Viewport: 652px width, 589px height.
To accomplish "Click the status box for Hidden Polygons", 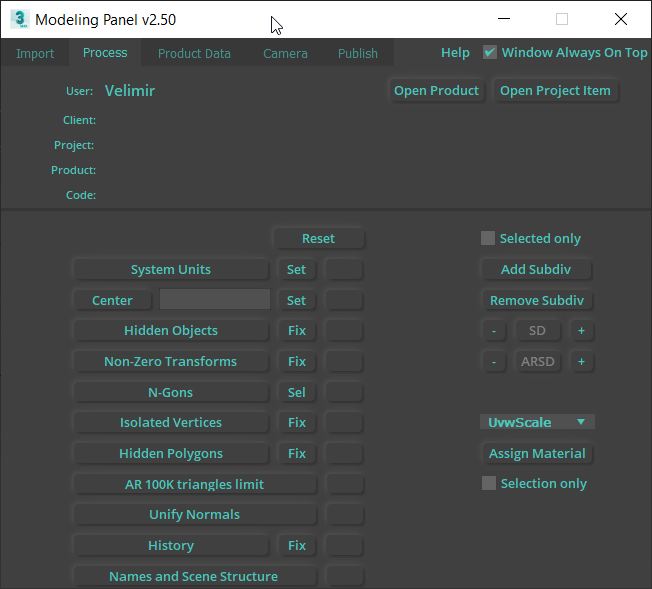I will 344,453.
